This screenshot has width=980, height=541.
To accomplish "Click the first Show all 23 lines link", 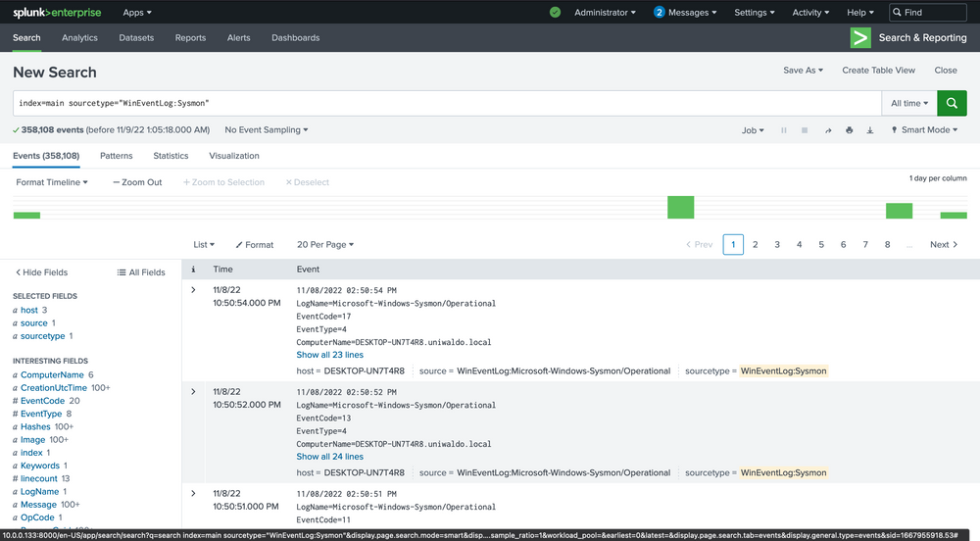I will (329, 355).
